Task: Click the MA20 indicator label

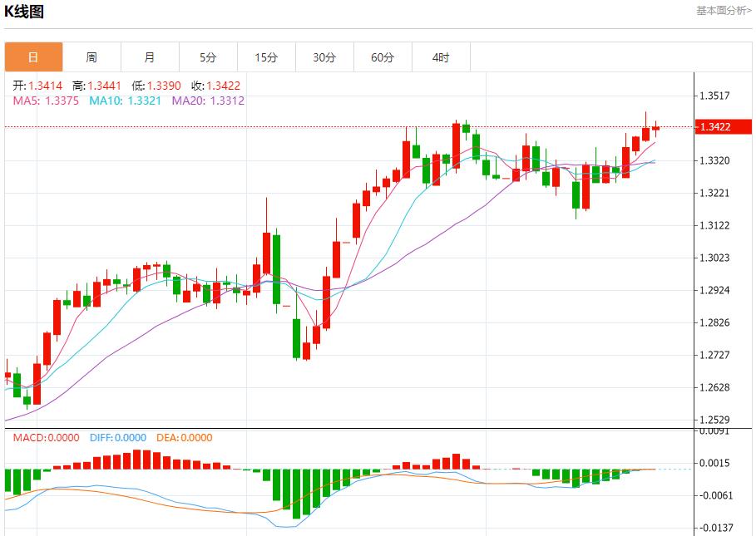Action: 208,101
